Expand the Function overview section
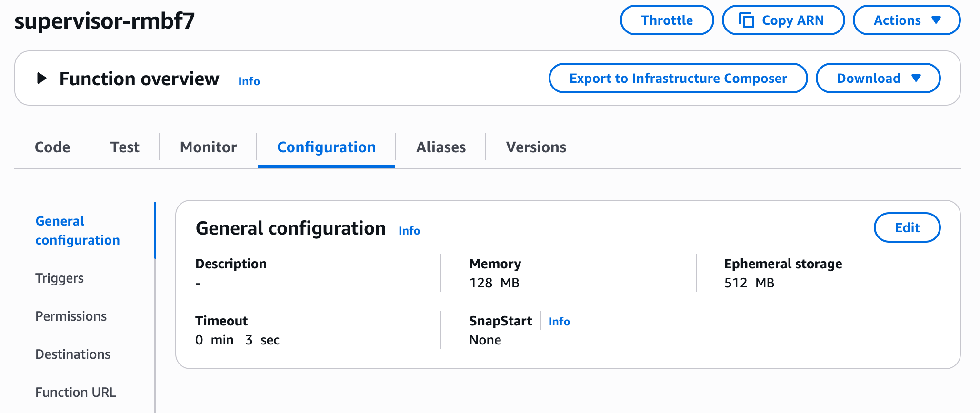980x413 pixels. pos(42,79)
